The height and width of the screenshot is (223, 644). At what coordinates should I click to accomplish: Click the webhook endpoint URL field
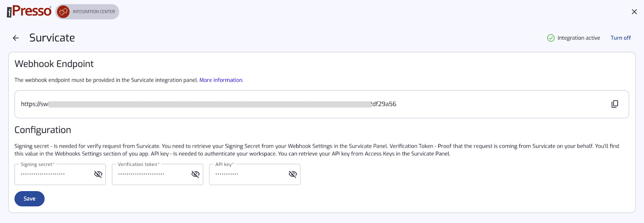pyautogui.click(x=322, y=104)
